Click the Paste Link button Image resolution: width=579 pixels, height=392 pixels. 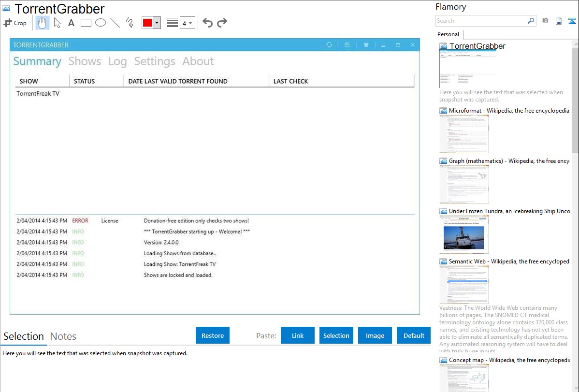[298, 335]
